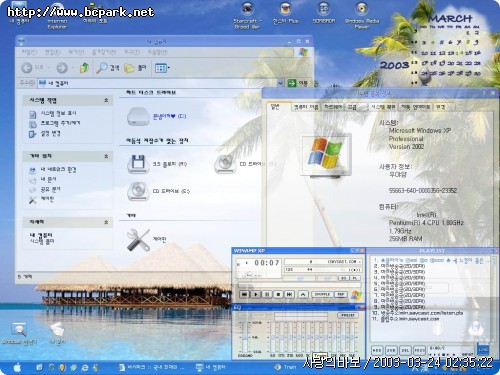
Task: Click the Up folder icon in Explorer toolbar
Action: coord(85,68)
